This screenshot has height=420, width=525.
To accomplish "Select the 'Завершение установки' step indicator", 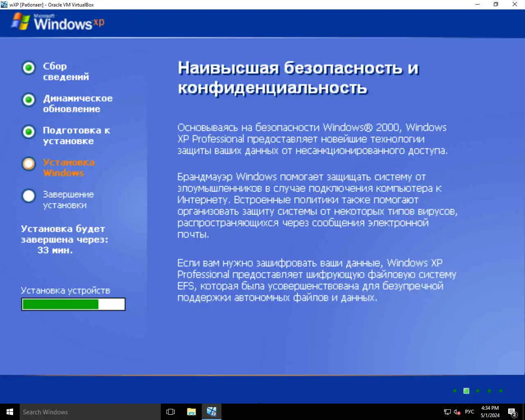I will pos(29,196).
